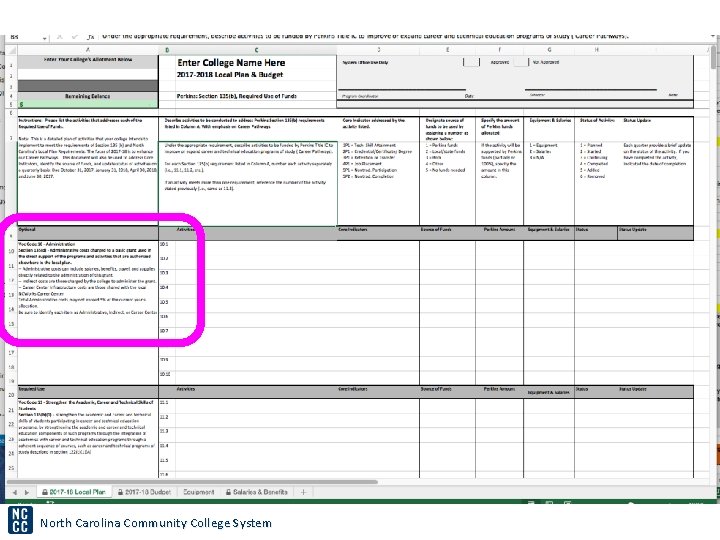Screen dimensions: 720x540
Task: Click the 'Required Use' section header cell
Action: coord(88,392)
